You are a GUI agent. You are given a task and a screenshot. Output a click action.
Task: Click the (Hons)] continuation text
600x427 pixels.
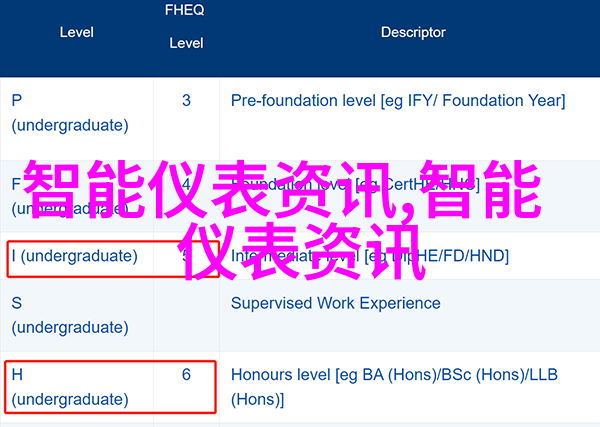tap(257, 399)
